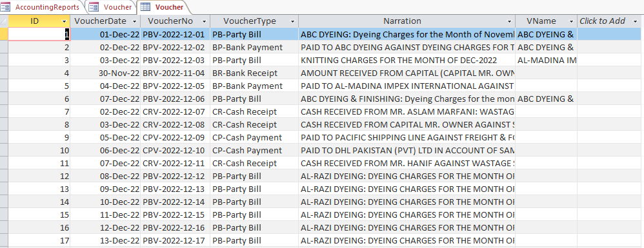Click the AL-MADINA IM VName cell
Image resolution: width=644 pixels, height=248 pixels.
pos(547,61)
